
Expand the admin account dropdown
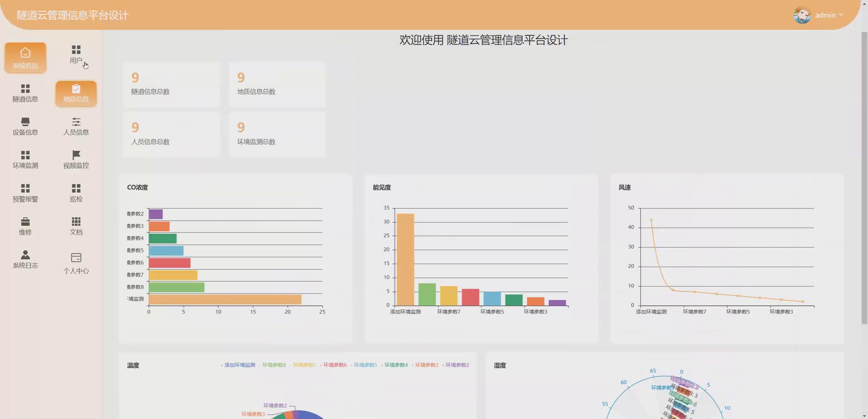tap(828, 15)
